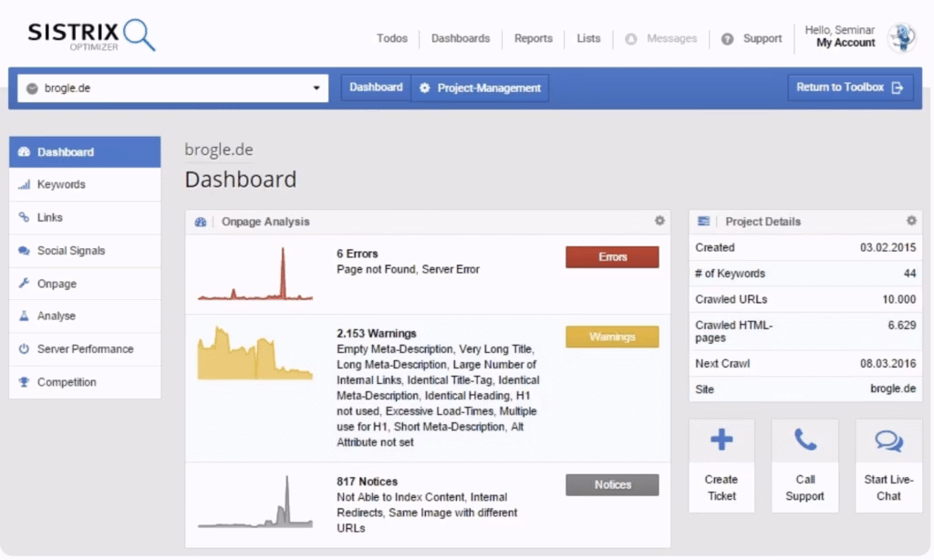Open Project Details panel settings gear

click(x=910, y=221)
